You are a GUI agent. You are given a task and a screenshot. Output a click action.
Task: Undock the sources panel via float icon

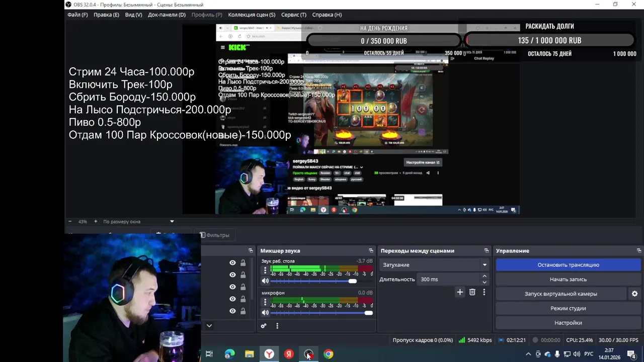pyautogui.click(x=251, y=250)
